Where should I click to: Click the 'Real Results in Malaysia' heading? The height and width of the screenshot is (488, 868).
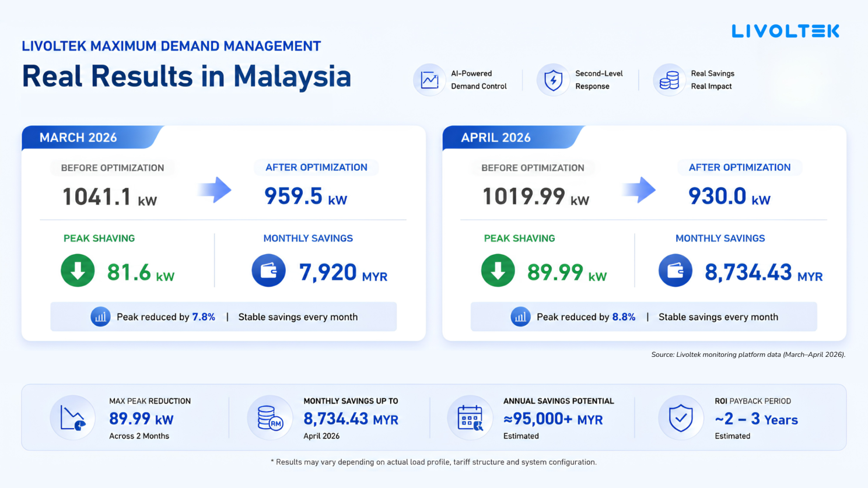point(187,77)
